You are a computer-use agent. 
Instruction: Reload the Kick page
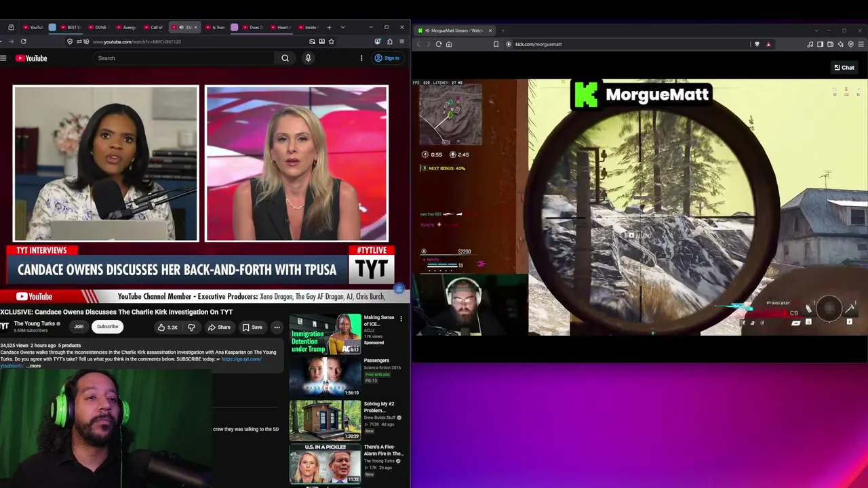[439, 44]
